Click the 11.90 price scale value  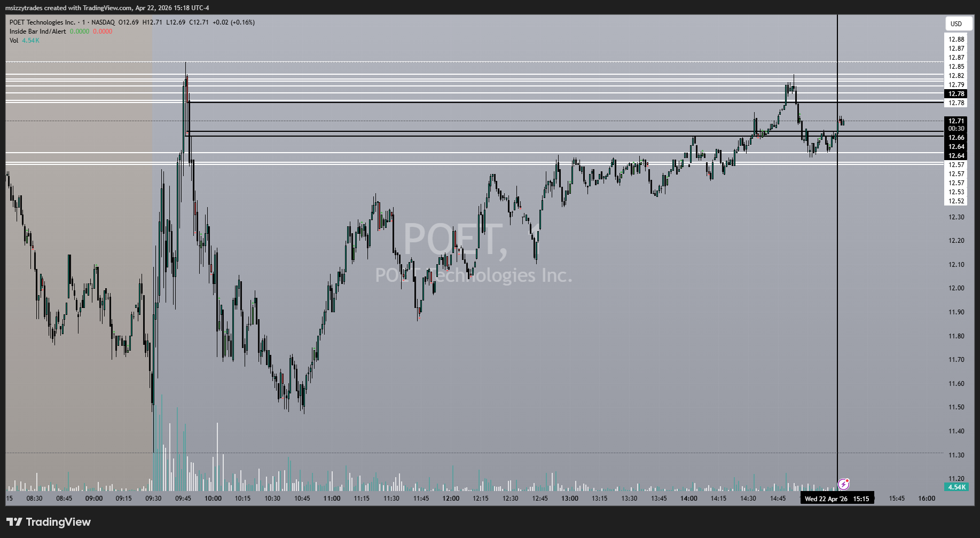coord(956,312)
